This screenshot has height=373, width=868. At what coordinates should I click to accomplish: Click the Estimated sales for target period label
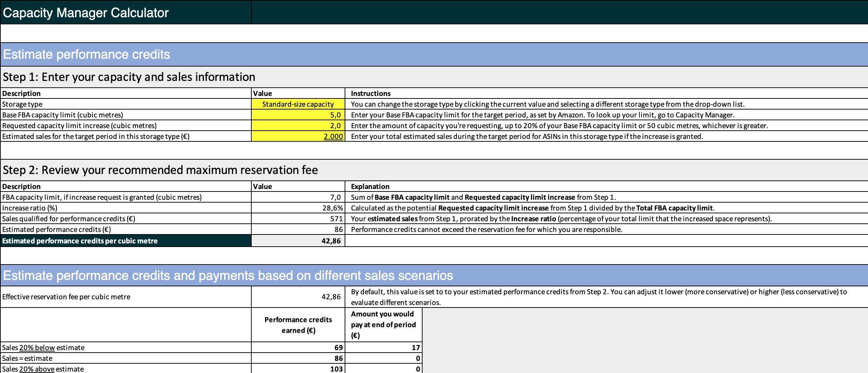click(96, 136)
